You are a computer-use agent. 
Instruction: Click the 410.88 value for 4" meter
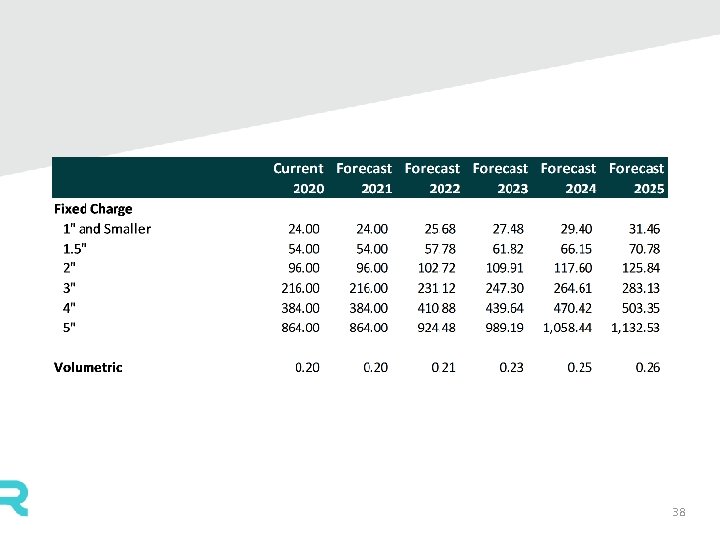[x=437, y=308]
